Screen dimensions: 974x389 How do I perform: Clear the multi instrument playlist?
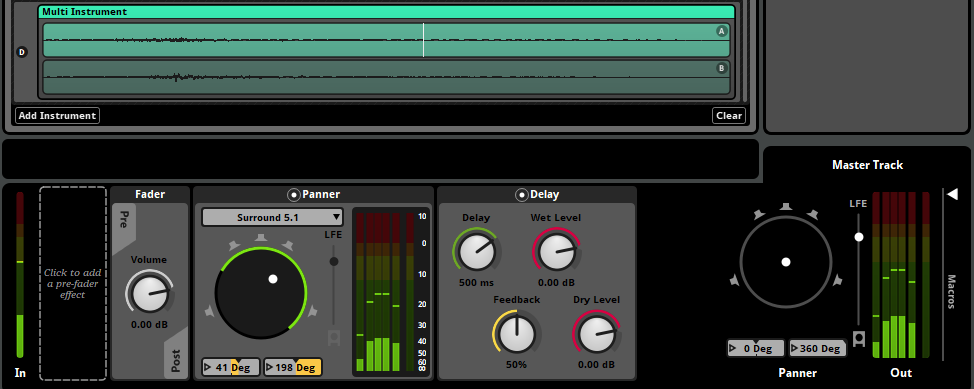coord(729,116)
